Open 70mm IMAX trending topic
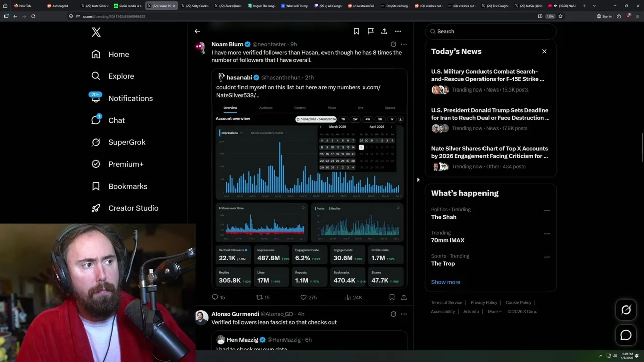Image resolution: width=644 pixels, height=362 pixels. pyautogui.click(x=448, y=240)
